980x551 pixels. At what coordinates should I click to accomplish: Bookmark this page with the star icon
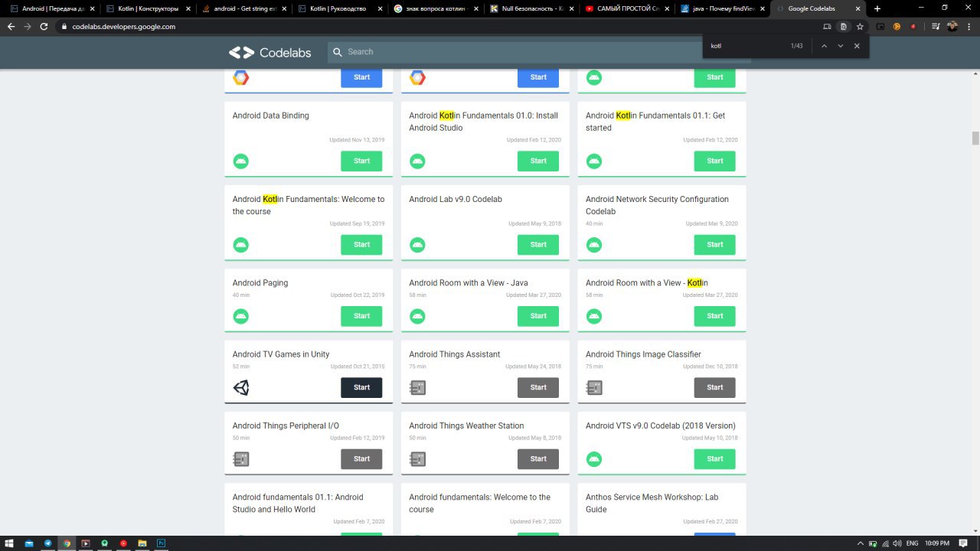tap(860, 26)
